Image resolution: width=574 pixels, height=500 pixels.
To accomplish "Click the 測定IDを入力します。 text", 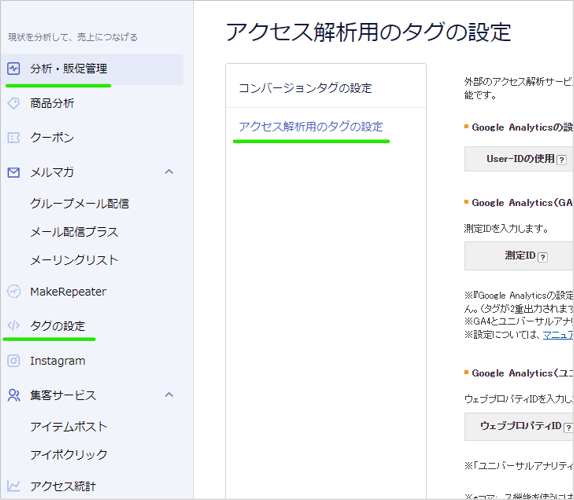I will point(506,229).
